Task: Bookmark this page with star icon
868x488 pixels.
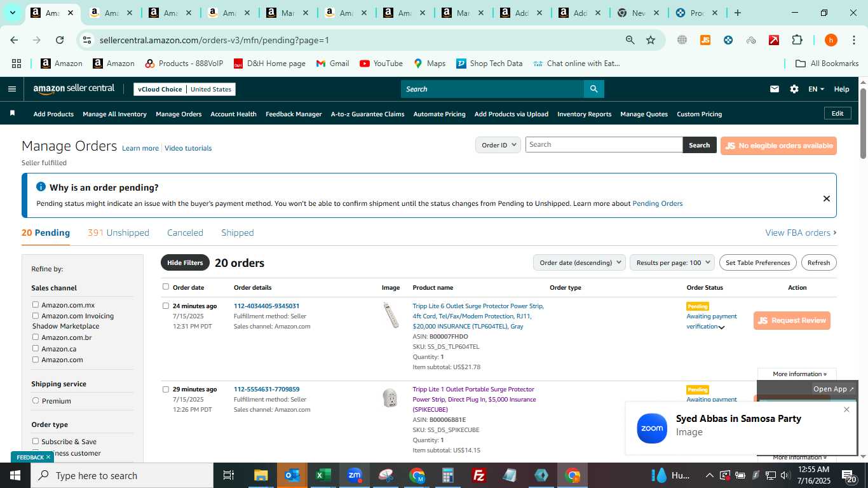Action: pos(650,40)
